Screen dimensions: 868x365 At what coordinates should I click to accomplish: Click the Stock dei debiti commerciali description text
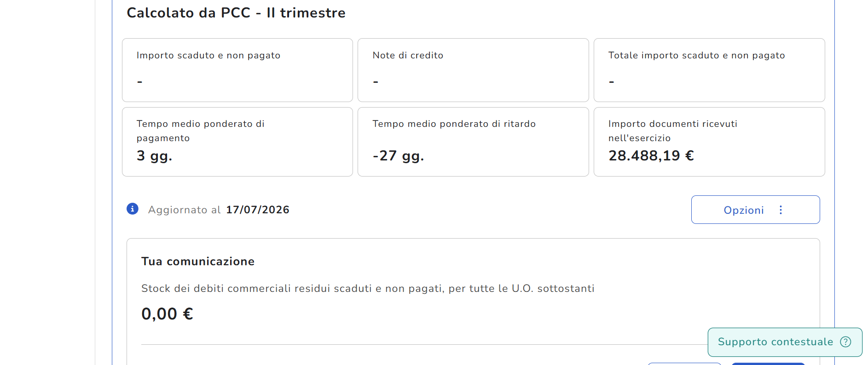click(368, 288)
